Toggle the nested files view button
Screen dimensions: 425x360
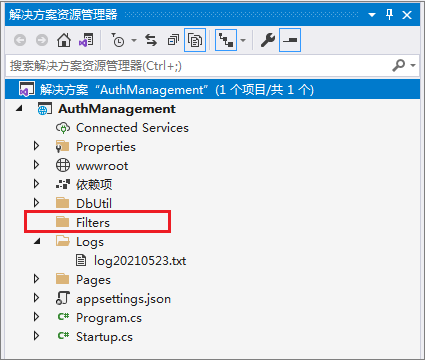coord(226,40)
